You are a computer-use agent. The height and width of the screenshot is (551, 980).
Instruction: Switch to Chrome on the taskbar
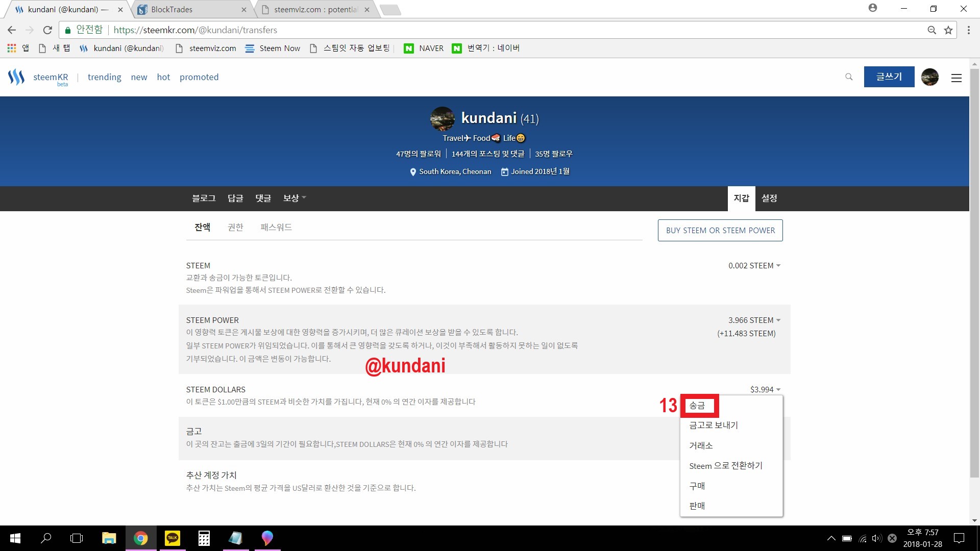(141, 538)
